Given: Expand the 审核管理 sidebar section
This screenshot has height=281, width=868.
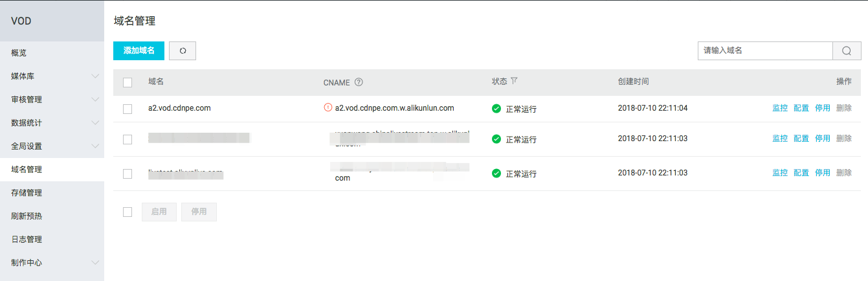Looking at the screenshot, I should click(x=52, y=100).
